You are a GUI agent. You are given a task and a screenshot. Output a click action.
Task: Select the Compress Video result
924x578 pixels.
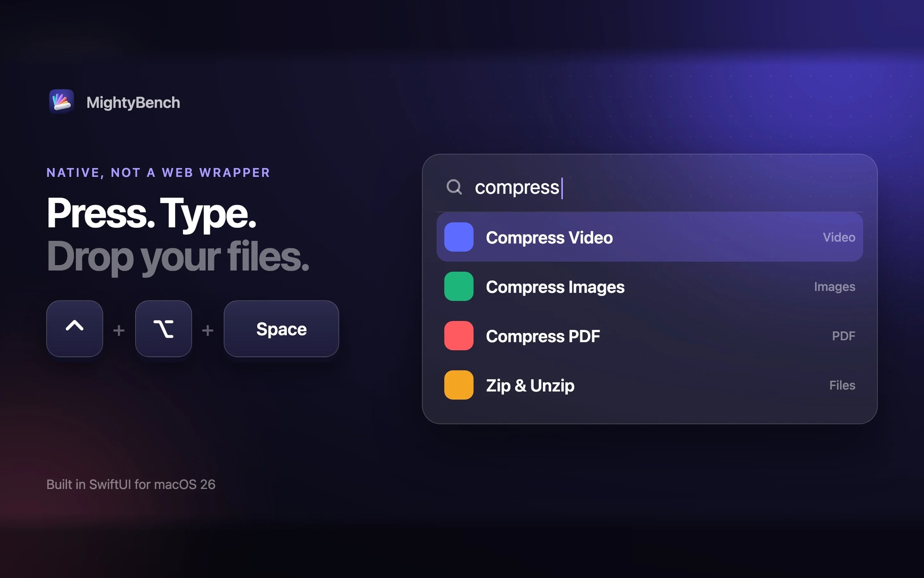pos(649,237)
